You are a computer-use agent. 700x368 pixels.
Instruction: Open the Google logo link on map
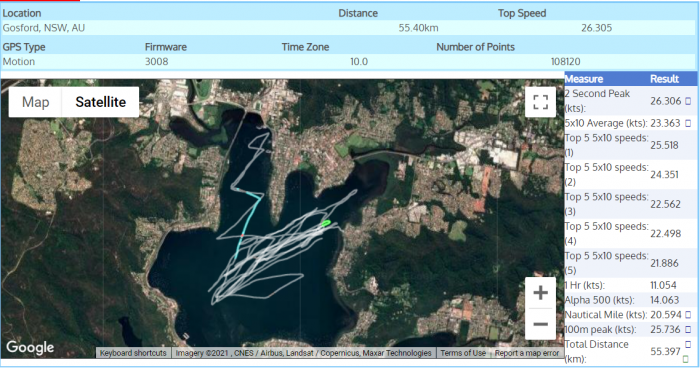coord(30,347)
